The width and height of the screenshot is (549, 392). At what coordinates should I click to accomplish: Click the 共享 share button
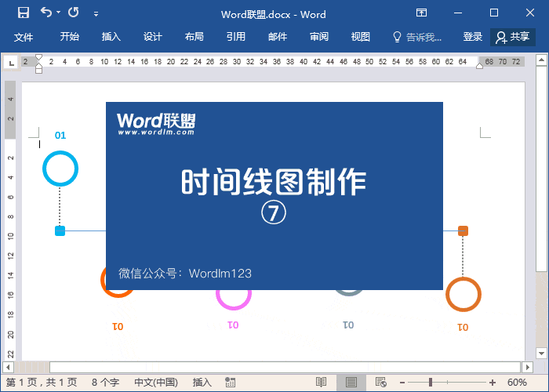(x=513, y=37)
